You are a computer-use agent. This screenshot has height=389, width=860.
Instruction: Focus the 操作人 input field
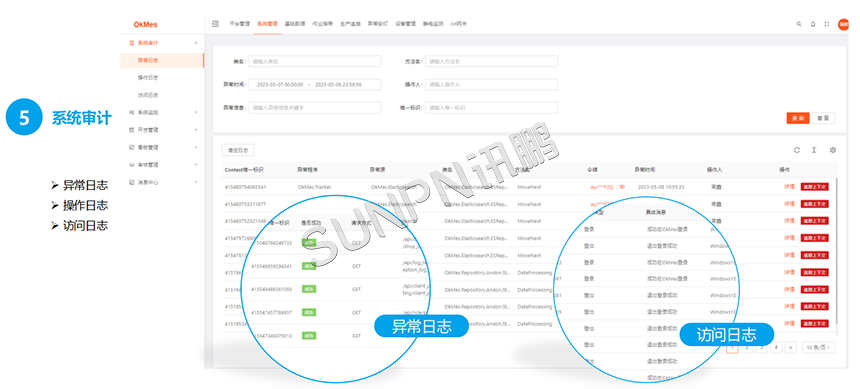coord(491,84)
